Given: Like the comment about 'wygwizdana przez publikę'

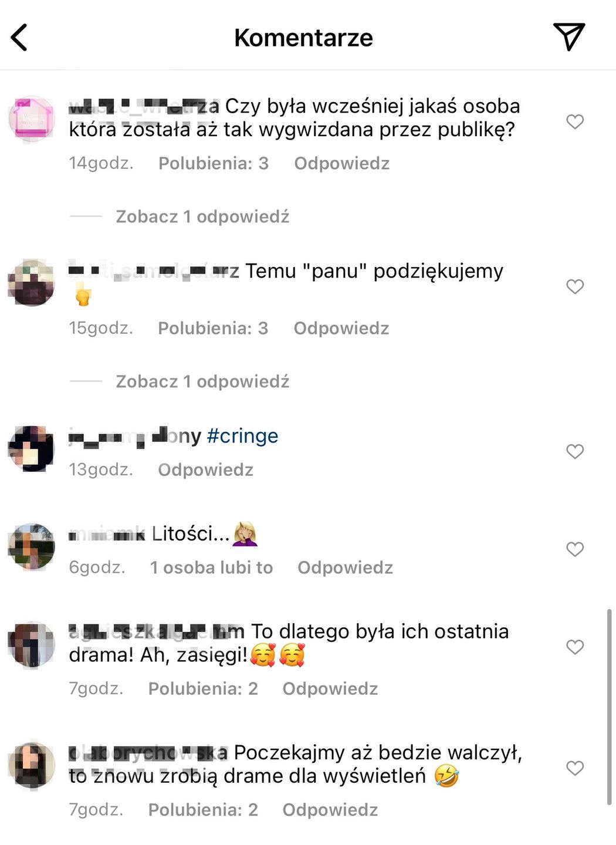Looking at the screenshot, I should 575,121.
